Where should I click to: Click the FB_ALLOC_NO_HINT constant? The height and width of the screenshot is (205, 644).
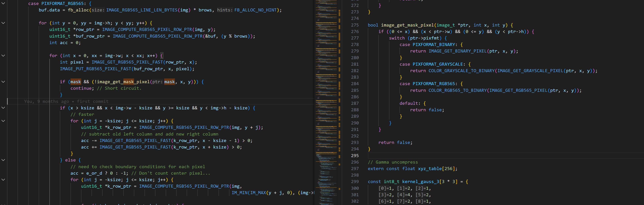coord(256,10)
